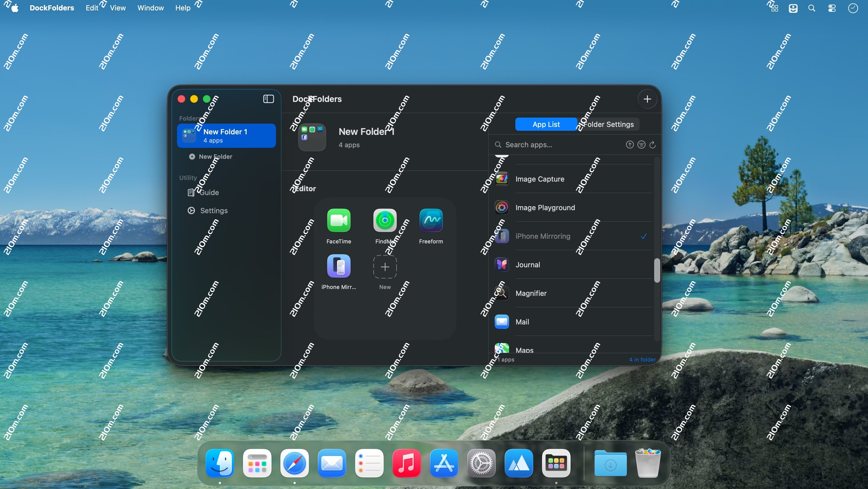Uncheck iPhone Mirroring in app list
The image size is (868, 489).
[x=644, y=236]
